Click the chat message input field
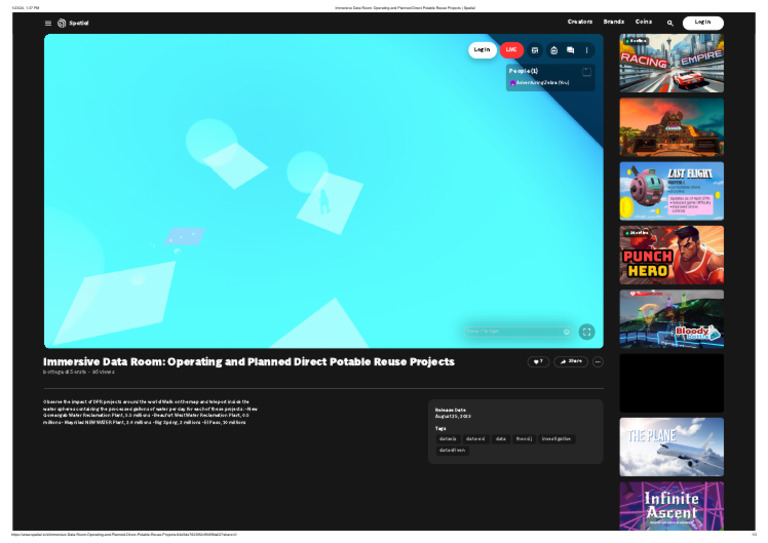768x543 pixels. coord(510,332)
